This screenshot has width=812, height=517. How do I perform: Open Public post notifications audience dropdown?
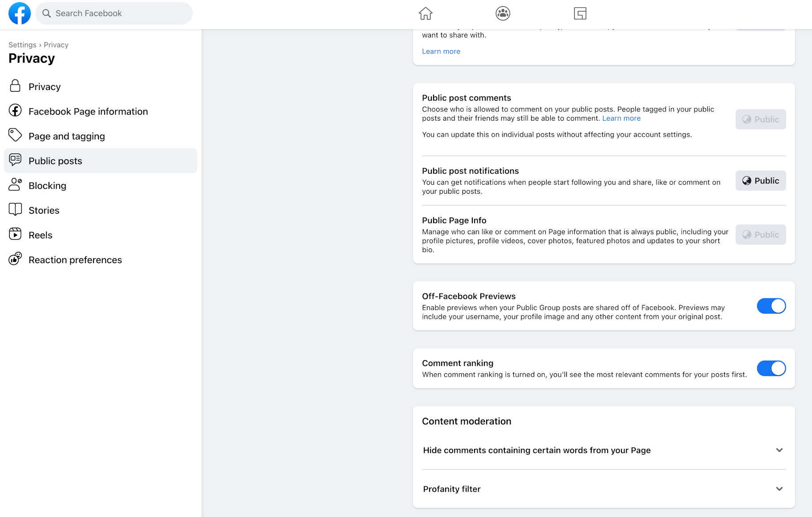point(760,181)
